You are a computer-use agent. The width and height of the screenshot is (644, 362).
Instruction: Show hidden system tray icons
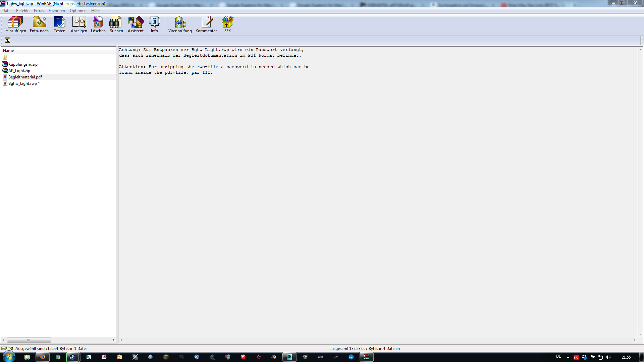click(x=568, y=357)
